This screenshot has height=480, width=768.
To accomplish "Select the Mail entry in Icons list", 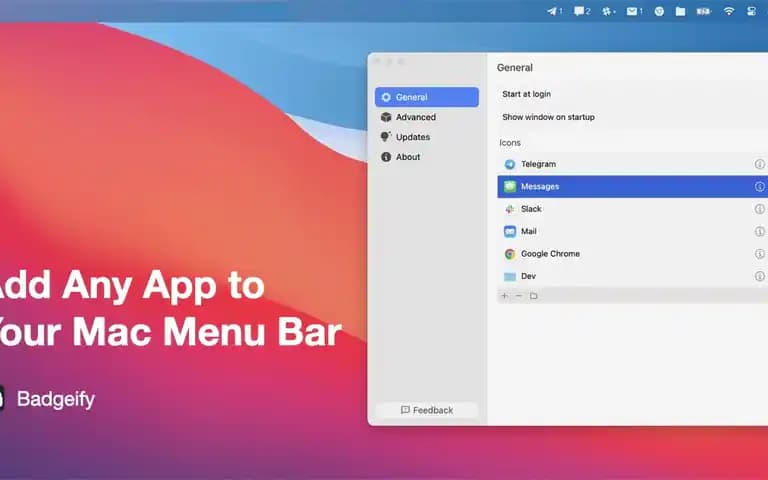I will 632,231.
